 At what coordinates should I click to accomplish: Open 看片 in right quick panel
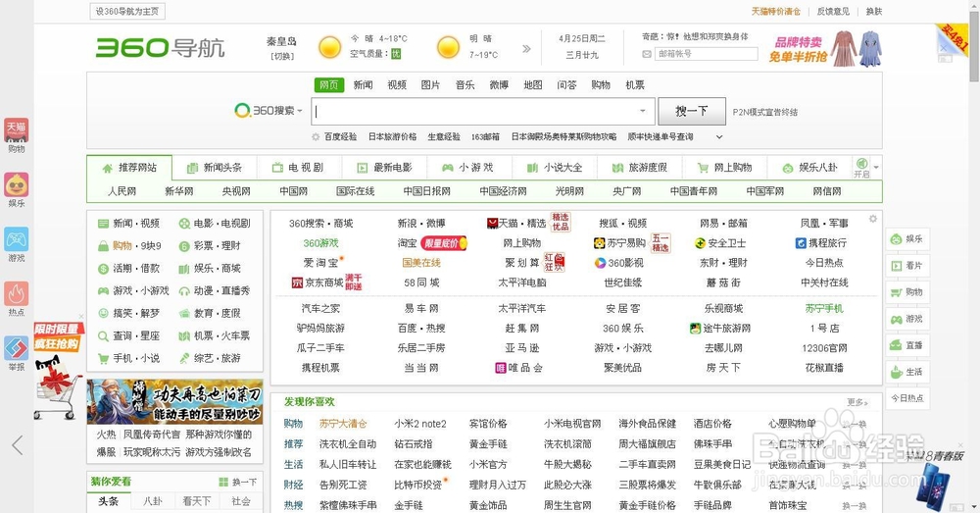(x=907, y=265)
